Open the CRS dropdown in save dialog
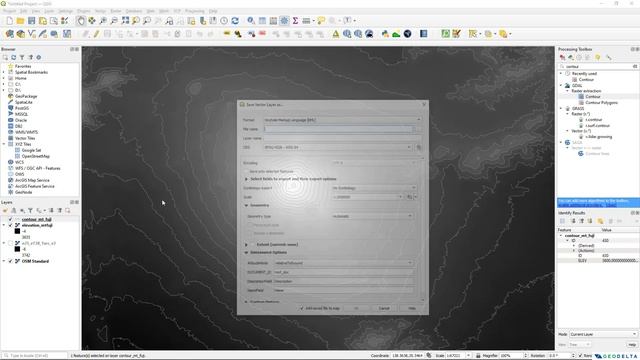This screenshot has width=640, height=360. pos(338,147)
